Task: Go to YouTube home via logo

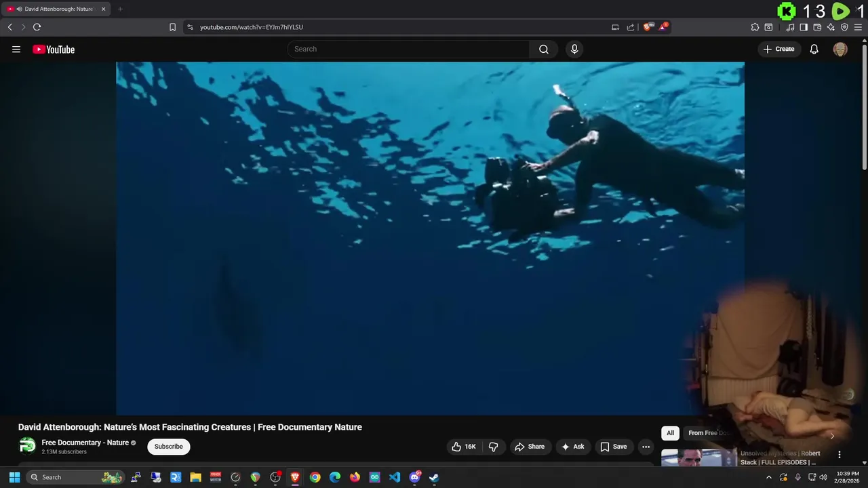Action: [x=54, y=49]
